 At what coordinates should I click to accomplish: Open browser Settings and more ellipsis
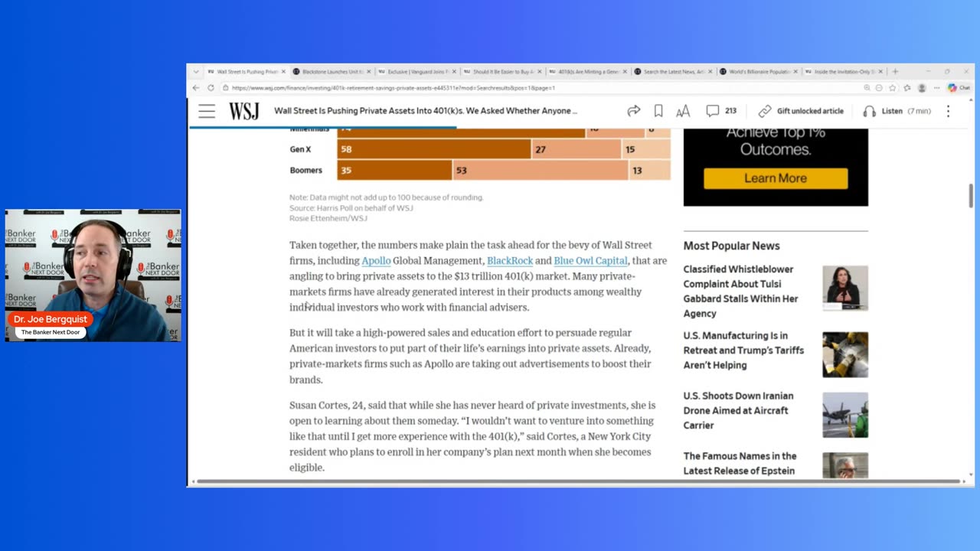click(936, 88)
